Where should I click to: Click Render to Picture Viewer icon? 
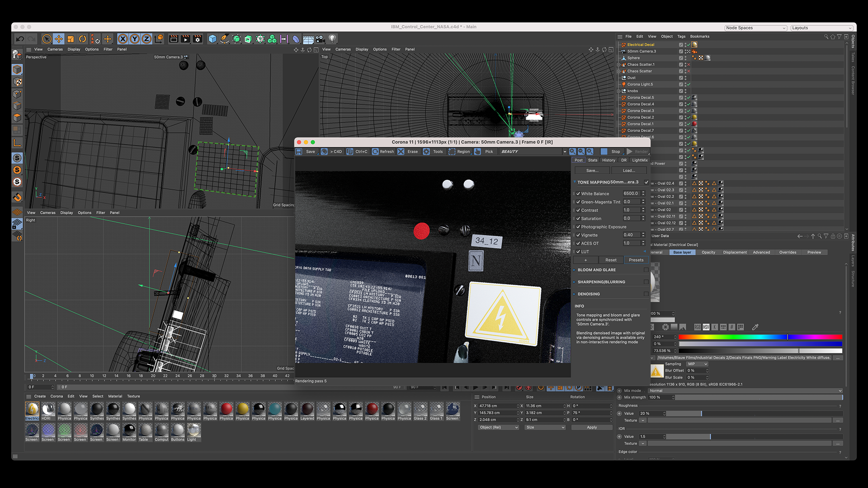pos(186,39)
